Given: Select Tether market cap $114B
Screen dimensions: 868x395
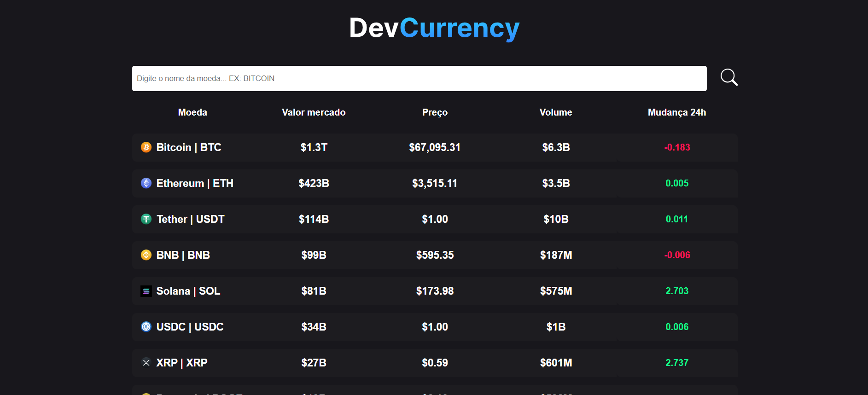Looking at the screenshot, I should point(314,219).
